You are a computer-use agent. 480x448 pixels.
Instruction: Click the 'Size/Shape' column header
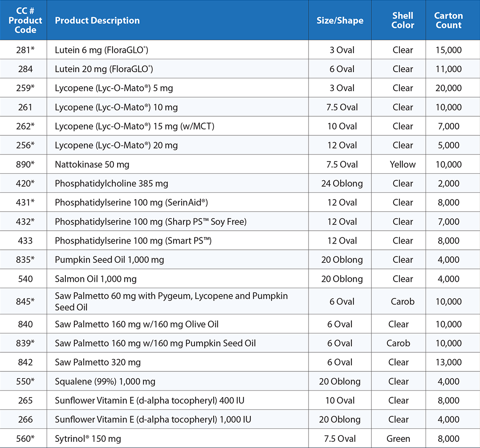coord(340,20)
